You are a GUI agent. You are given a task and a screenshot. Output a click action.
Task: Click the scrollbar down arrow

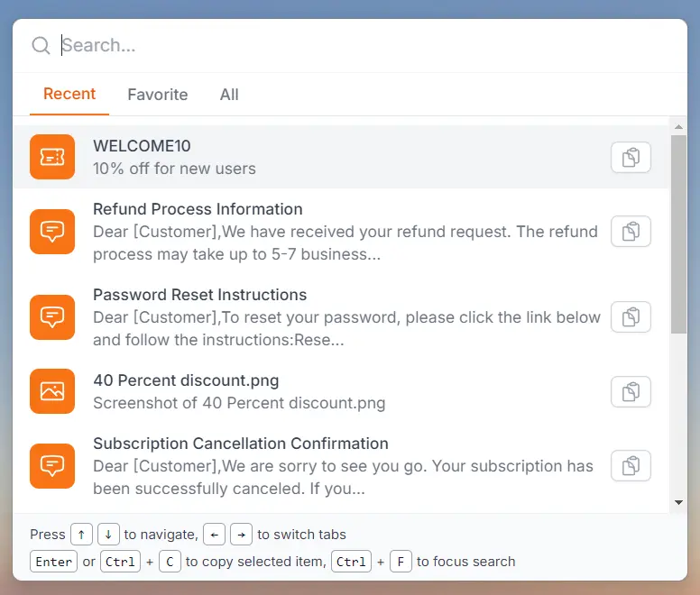(678, 502)
